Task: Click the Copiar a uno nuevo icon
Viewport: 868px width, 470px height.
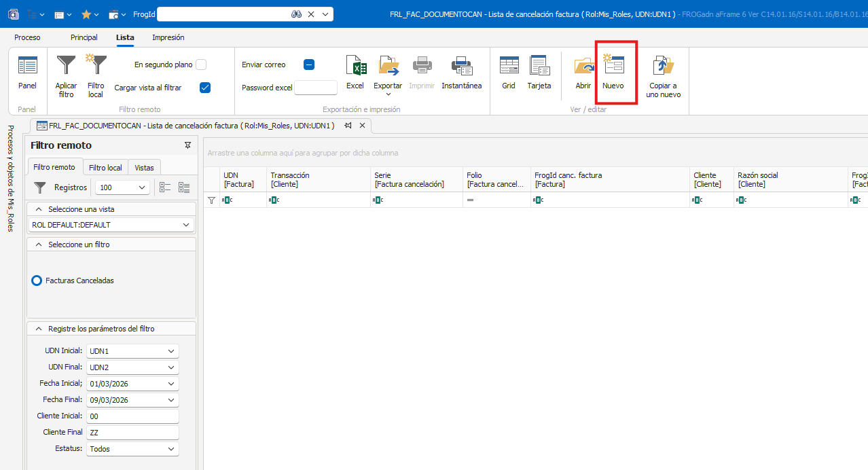Action: point(662,66)
